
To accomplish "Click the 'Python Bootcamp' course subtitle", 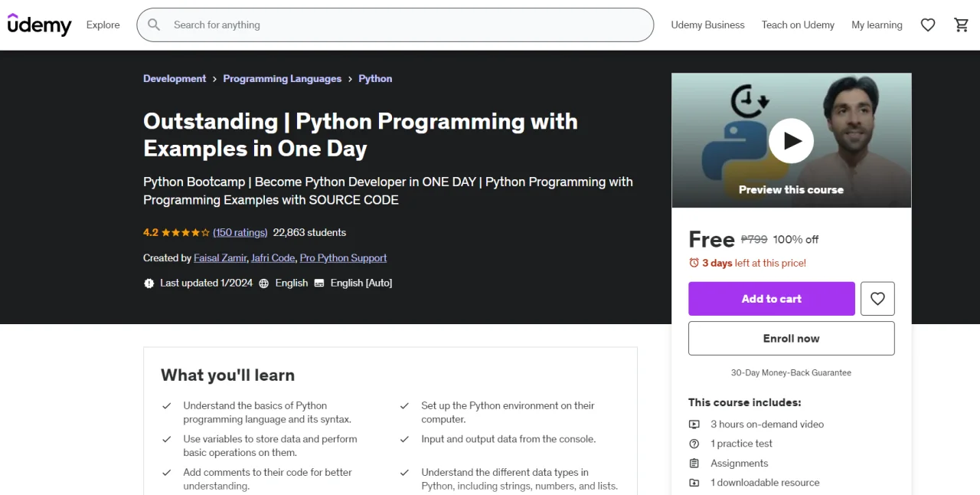I will [x=388, y=191].
